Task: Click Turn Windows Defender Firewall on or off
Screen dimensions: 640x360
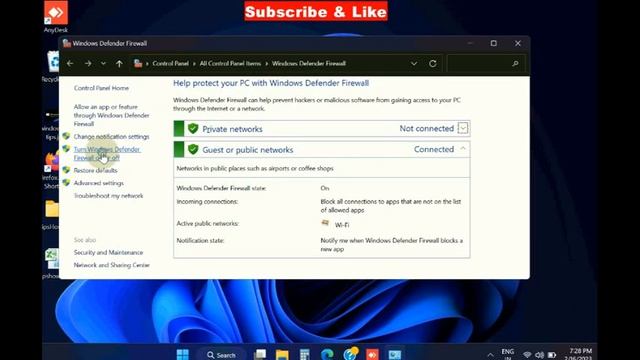Action: [107, 153]
